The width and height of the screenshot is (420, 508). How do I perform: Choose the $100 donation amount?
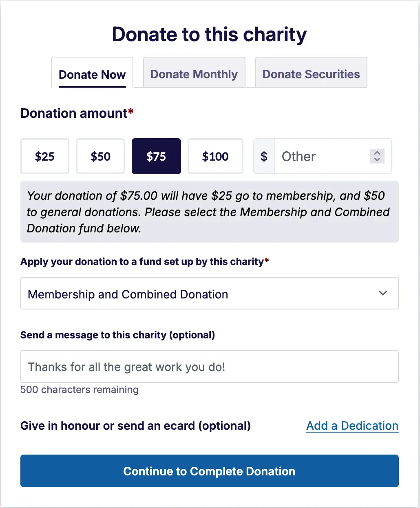(x=215, y=156)
